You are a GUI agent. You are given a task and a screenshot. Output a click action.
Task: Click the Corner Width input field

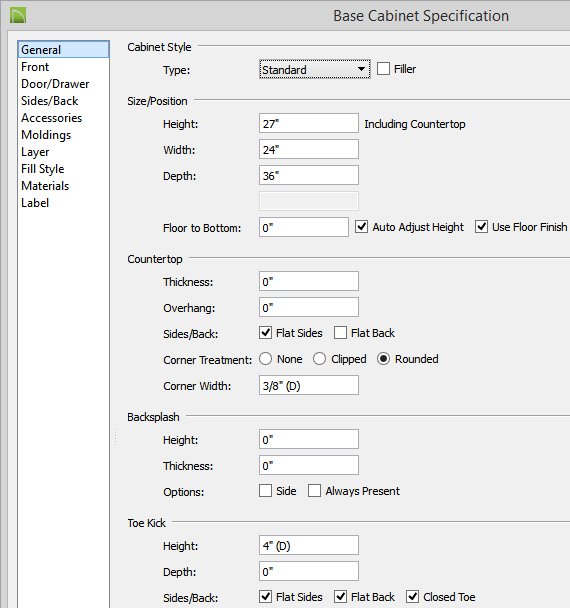click(309, 385)
